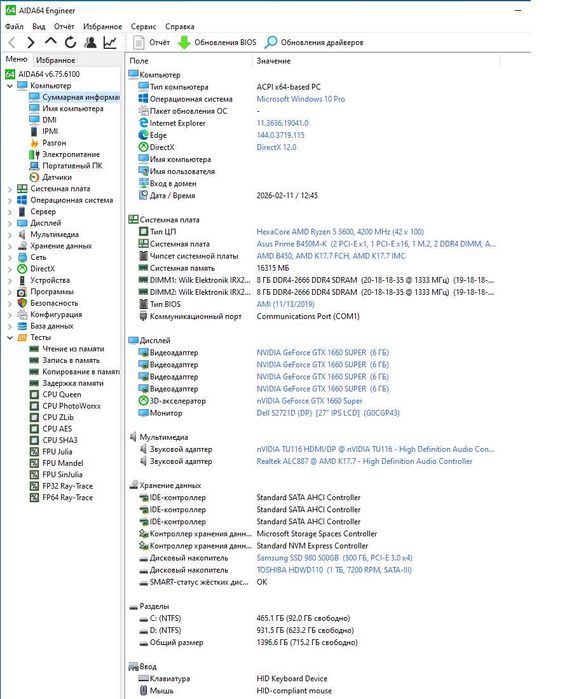The image size is (572, 699).
Task: Click the user profile toolbar icon
Action: tap(91, 43)
